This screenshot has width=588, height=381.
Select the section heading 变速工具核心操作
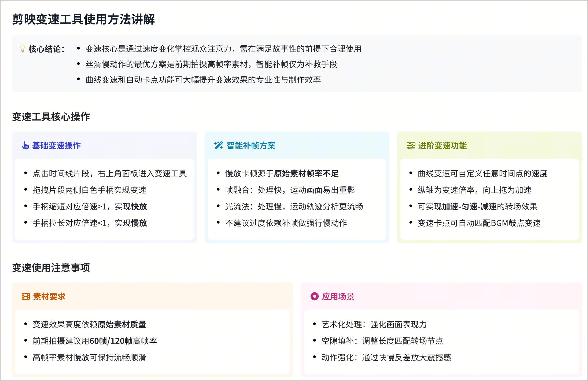point(51,117)
